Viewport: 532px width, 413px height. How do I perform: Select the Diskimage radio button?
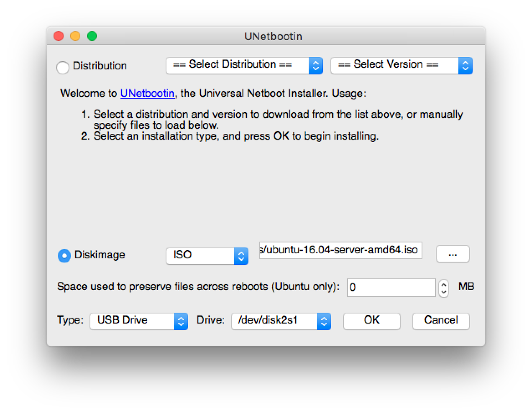tap(64, 255)
